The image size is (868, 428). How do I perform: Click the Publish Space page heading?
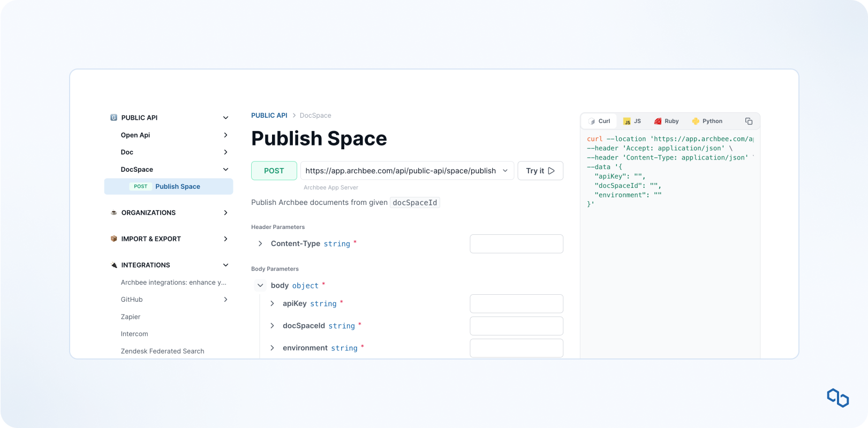click(x=319, y=139)
